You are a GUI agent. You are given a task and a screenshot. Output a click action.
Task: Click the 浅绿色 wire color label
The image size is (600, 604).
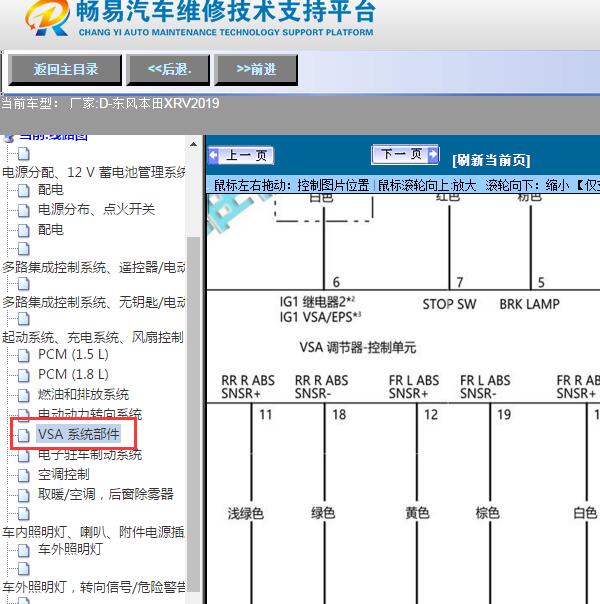(246, 513)
